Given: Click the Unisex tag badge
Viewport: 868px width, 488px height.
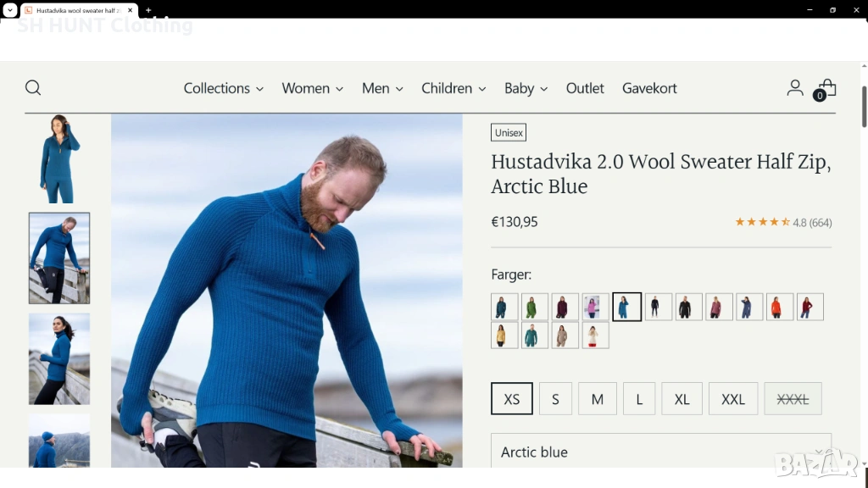Looking at the screenshot, I should tap(509, 133).
